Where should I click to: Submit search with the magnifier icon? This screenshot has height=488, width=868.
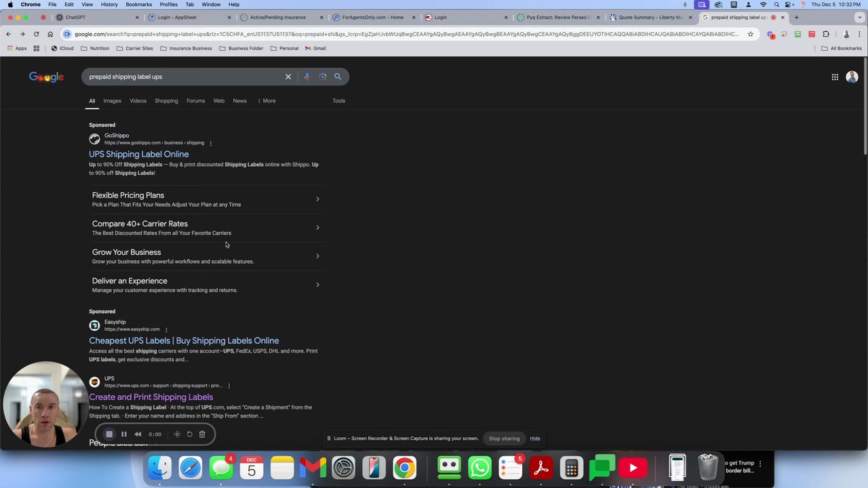pos(338,77)
